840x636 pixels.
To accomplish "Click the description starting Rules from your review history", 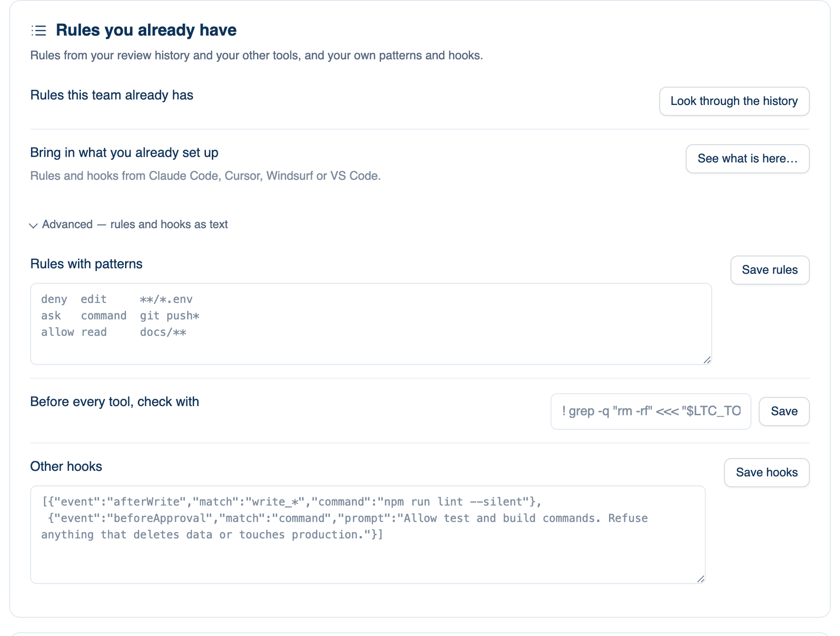I will [x=257, y=56].
